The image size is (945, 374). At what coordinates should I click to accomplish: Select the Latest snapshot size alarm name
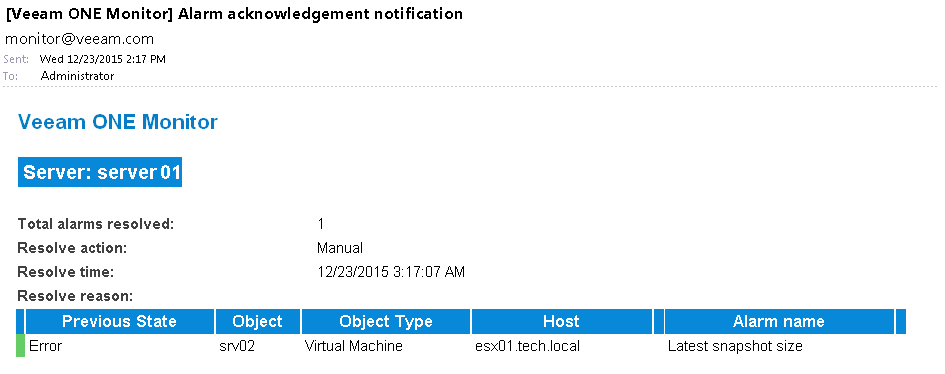(x=735, y=346)
